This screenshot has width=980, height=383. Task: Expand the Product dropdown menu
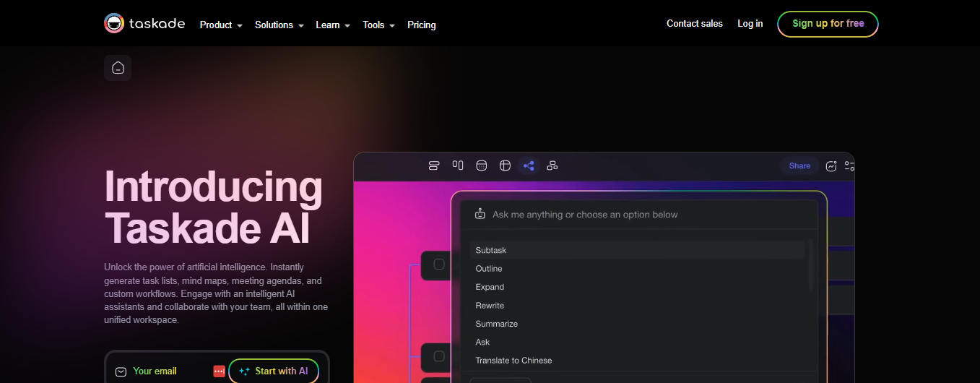[221, 25]
